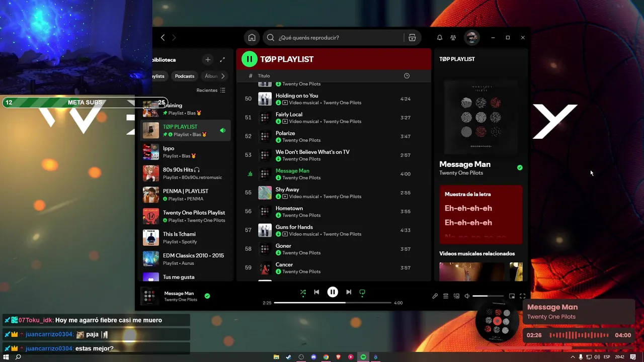644x362 pixels.
Task: Open the now-playing album cover art
Action: pyautogui.click(x=481, y=117)
